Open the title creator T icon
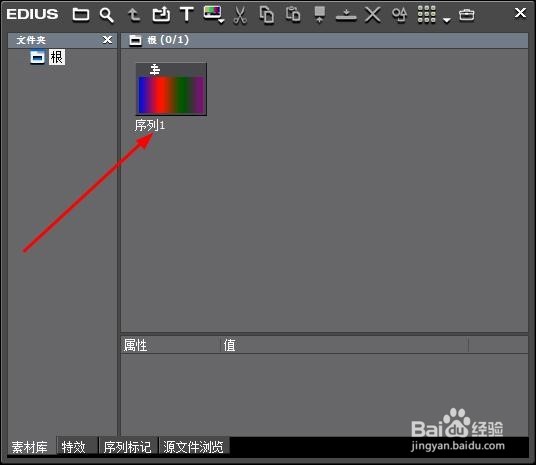The height and width of the screenshot is (465, 536). click(x=187, y=15)
